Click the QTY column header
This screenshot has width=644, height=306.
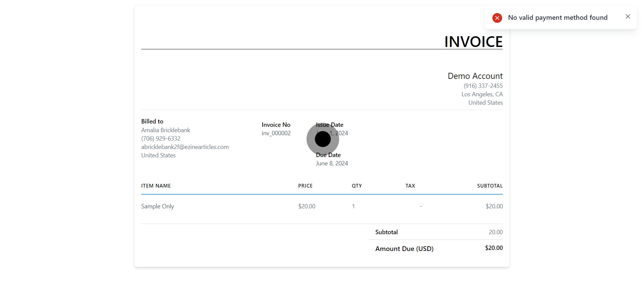(357, 186)
